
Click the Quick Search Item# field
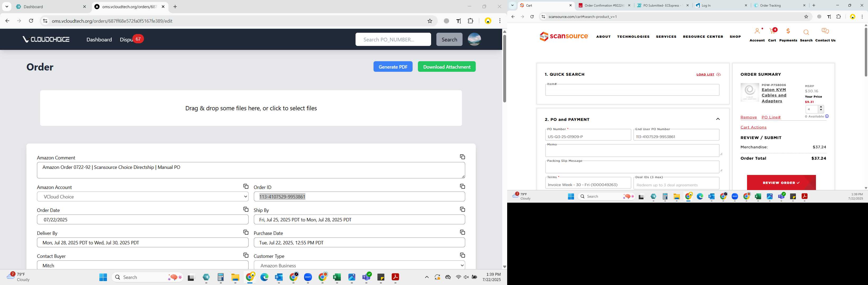click(632, 90)
